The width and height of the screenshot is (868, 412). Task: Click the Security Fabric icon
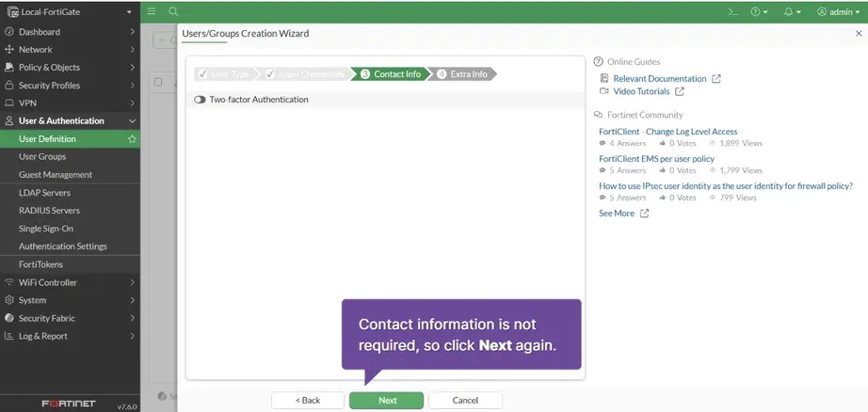[x=8, y=318]
